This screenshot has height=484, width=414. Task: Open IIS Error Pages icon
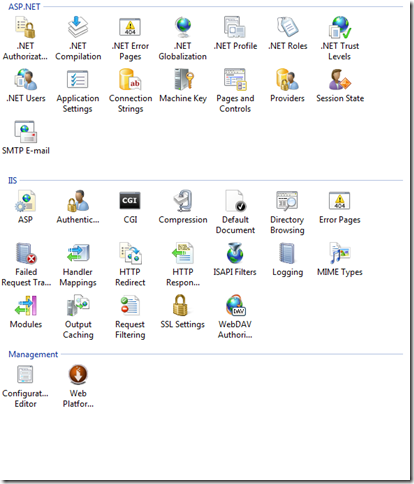point(339,201)
